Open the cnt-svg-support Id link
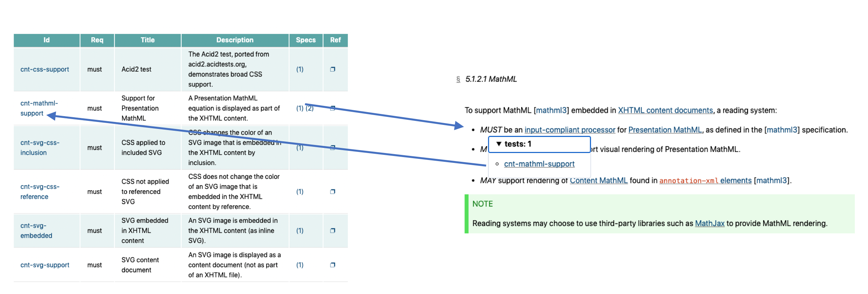This screenshot has width=868, height=294. 45,265
